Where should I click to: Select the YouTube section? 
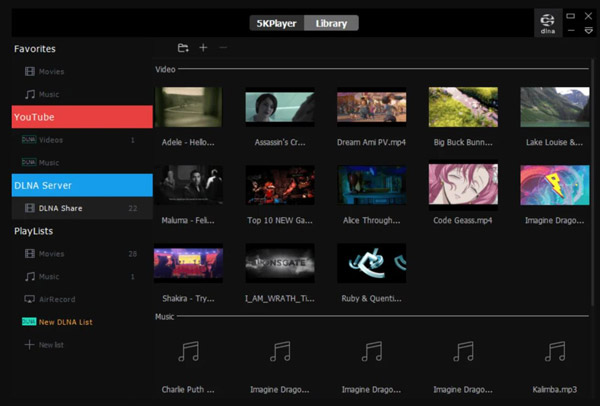(82, 117)
